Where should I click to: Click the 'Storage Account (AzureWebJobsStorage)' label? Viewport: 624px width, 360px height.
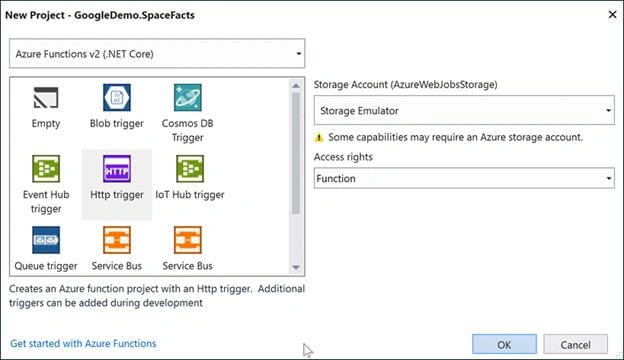tap(406, 85)
